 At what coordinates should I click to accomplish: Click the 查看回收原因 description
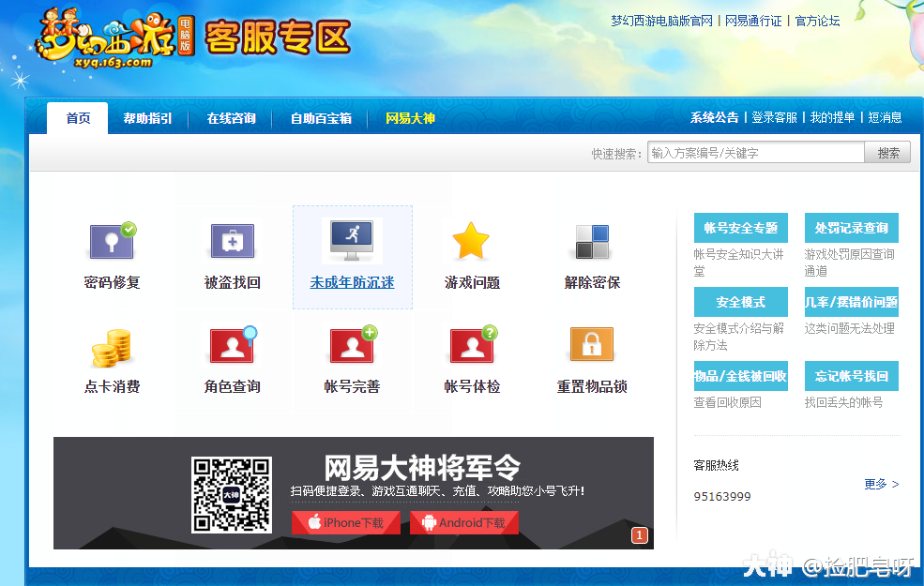(x=727, y=402)
